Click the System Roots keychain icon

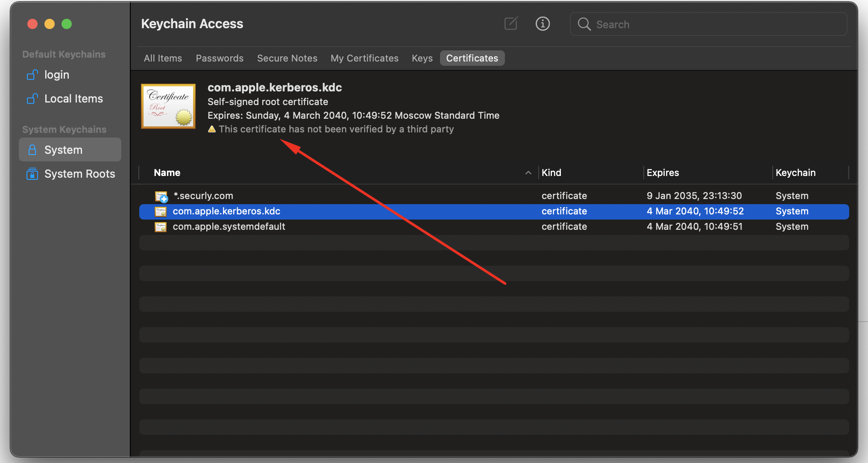tap(32, 174)
